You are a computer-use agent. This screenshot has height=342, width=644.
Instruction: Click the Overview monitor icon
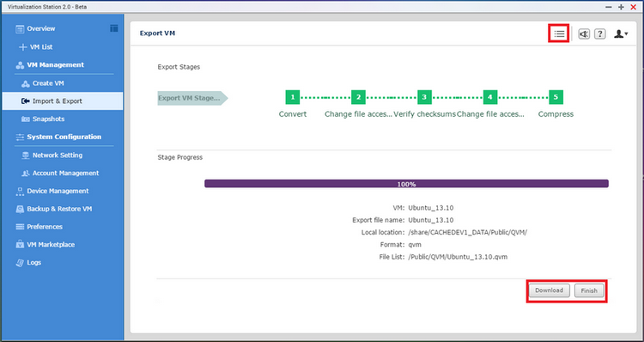[x=20, y=28]
